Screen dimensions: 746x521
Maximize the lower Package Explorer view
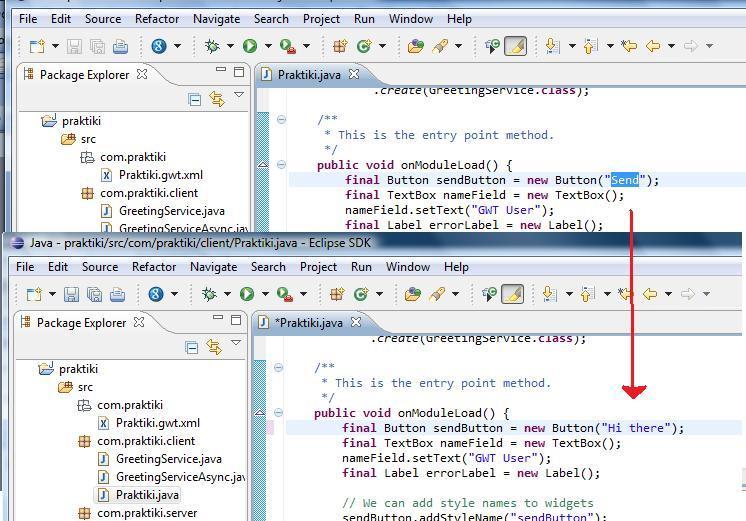click(x=236, y=320)
